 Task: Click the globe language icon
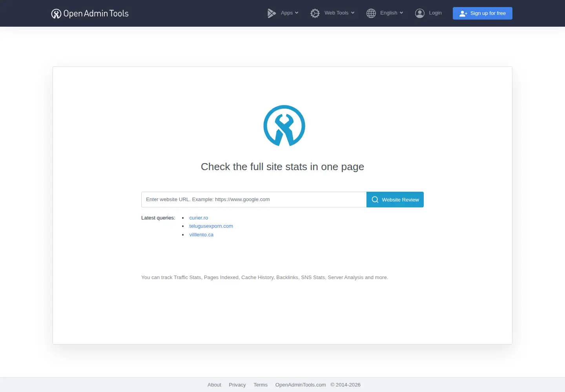point(371,13)
